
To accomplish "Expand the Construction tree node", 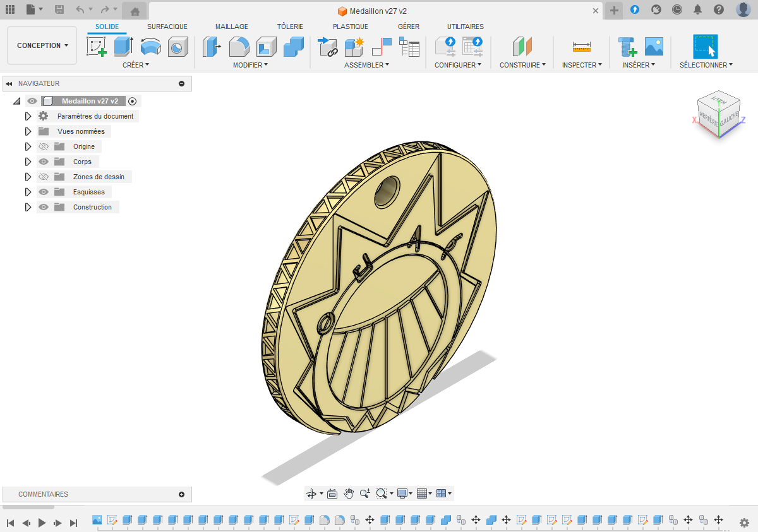I will [x=28, y=207].
